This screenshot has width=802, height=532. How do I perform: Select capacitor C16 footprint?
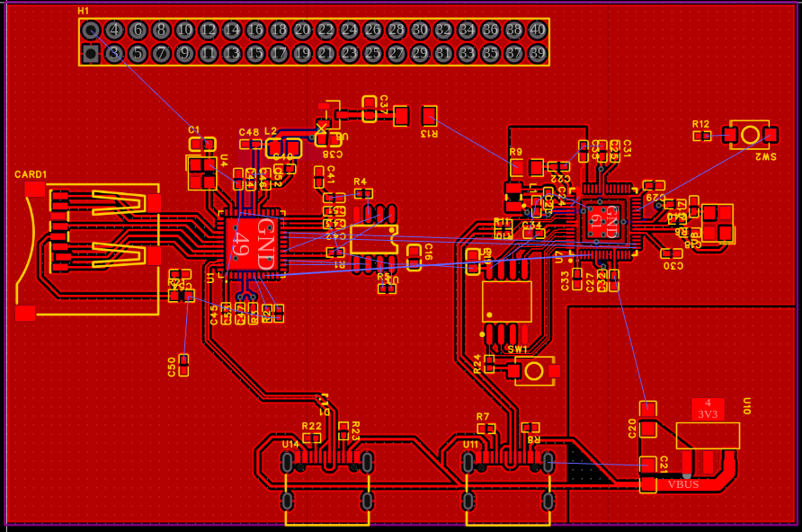tap(414, 255)
